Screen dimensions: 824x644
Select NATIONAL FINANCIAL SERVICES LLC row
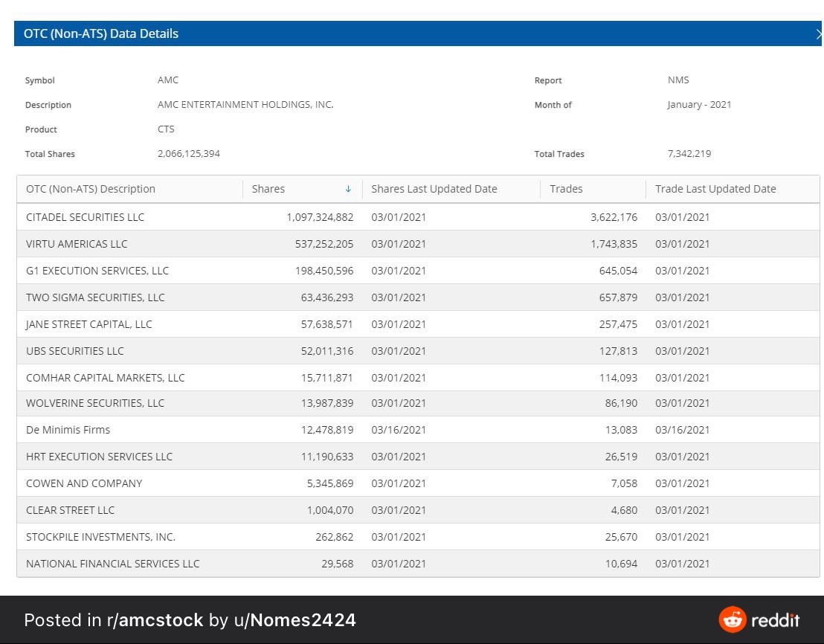(418, 564)
